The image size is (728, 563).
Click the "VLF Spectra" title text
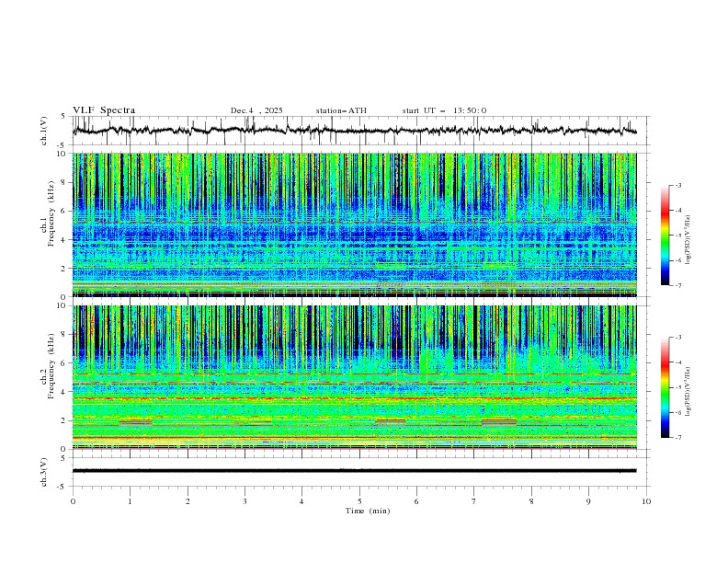(104, 110)
